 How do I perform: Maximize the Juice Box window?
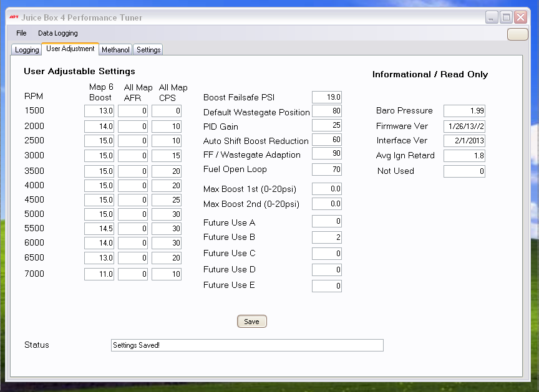[x=507, y=17]
